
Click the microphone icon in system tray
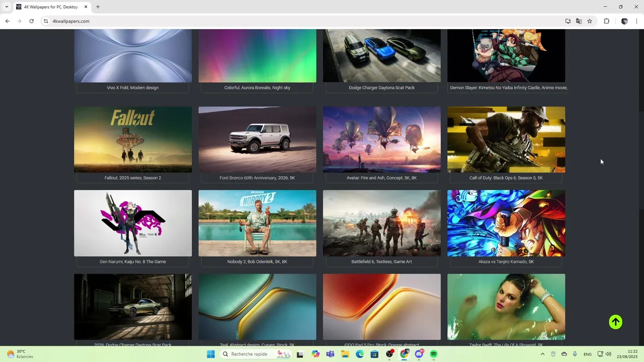tap(575, 354)
